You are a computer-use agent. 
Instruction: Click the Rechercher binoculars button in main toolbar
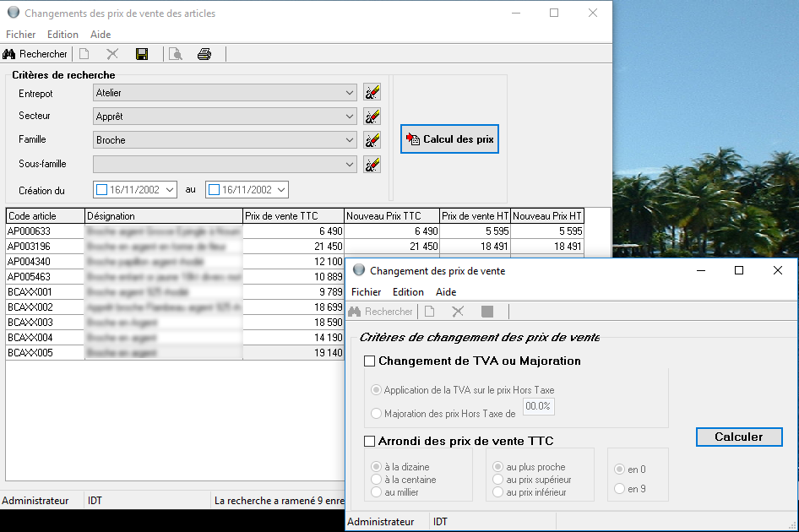coord(35,54)
